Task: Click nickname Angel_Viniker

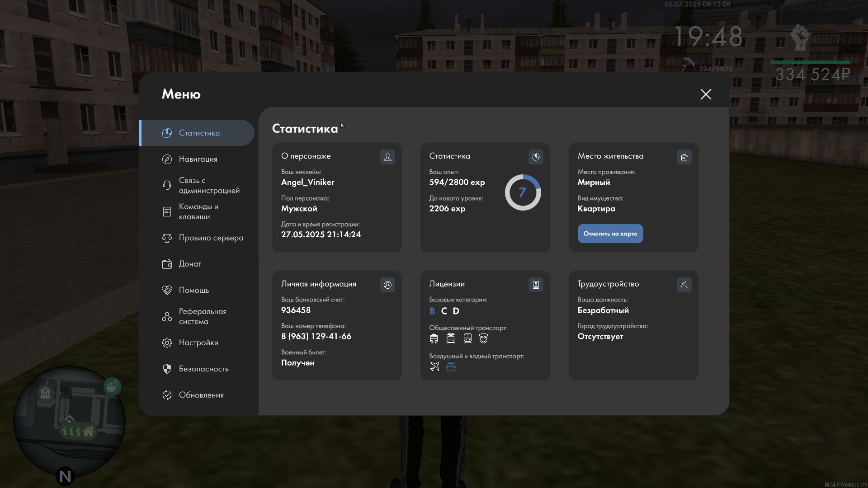Action: pos(307,183)
